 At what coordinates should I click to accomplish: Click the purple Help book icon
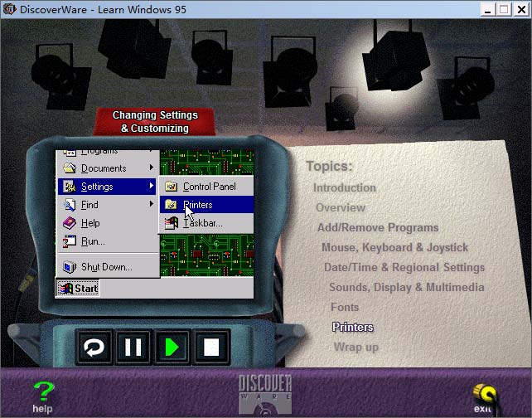point(70,223)
